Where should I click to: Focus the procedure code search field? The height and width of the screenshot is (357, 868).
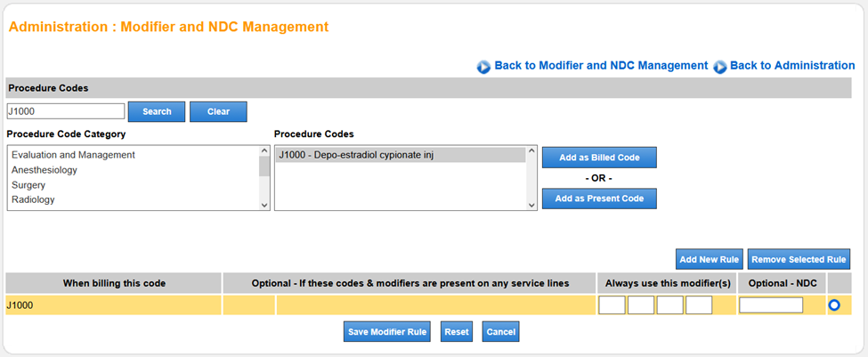(65, 111)
